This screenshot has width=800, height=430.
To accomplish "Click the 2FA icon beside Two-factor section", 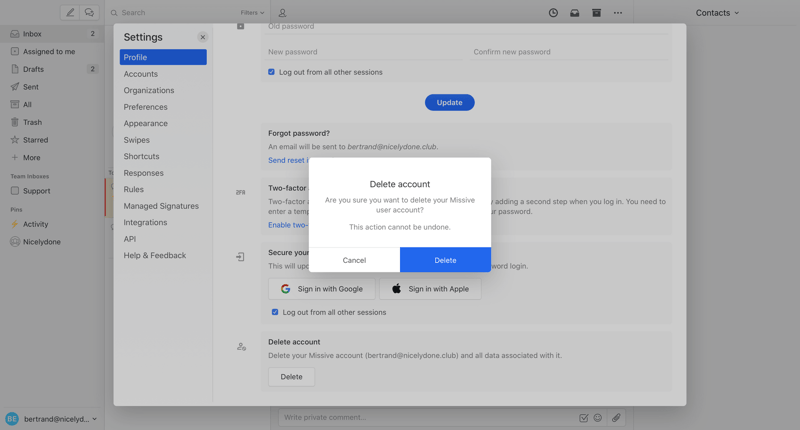I will pyautogui.click(x=240, y=192).
